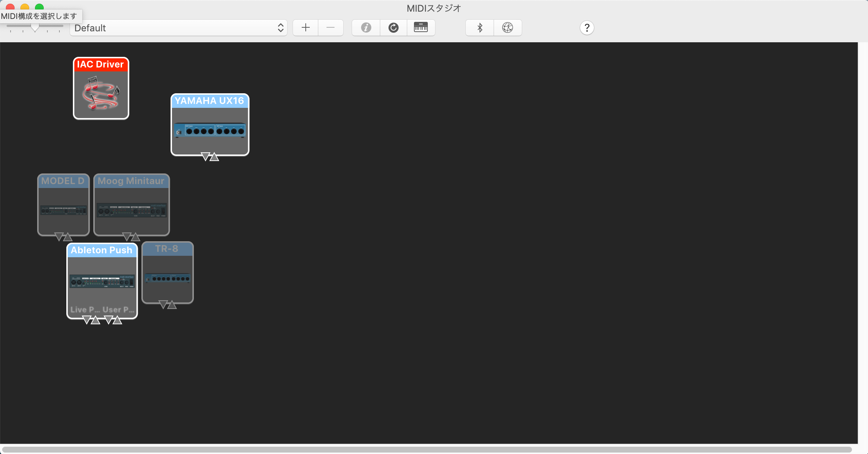Select the Ableton Push device

tap(102, 281)
